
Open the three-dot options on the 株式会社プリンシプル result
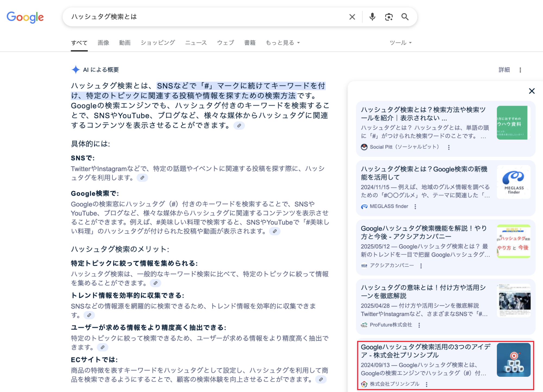(x=427, y=384)
